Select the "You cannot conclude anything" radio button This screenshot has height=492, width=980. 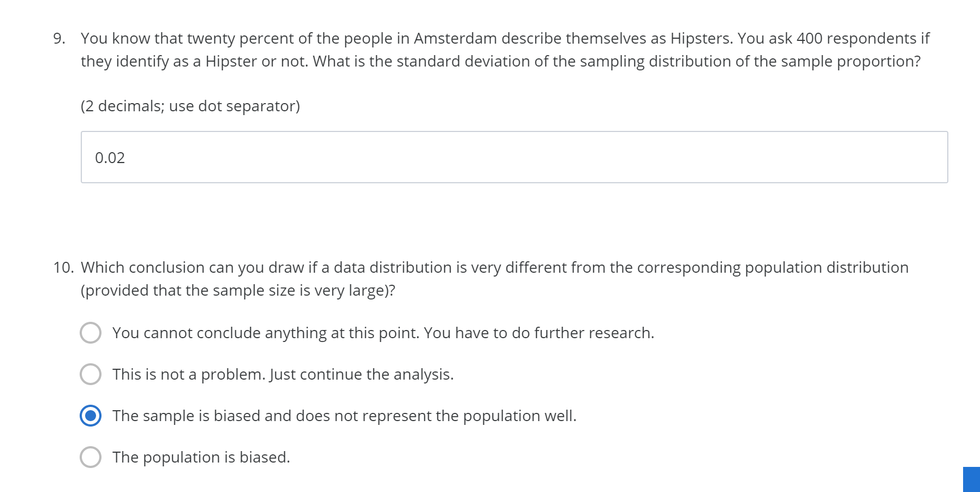91,333
